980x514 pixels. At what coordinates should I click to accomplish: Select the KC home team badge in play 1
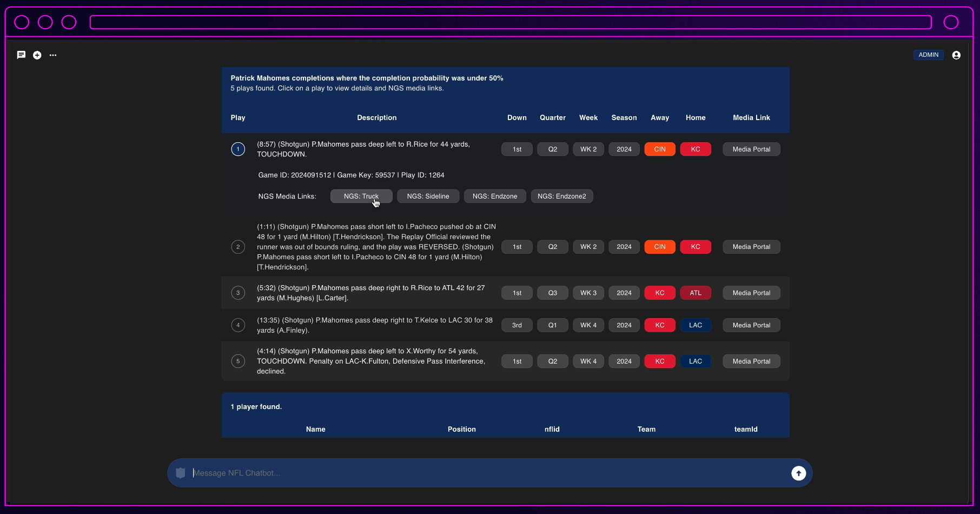pos(696,149)
